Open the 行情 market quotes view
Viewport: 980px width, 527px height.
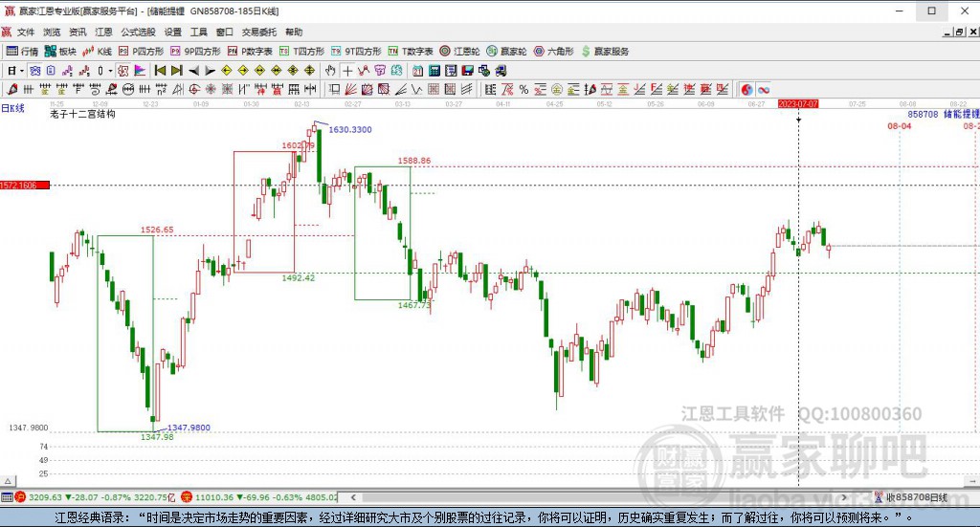pyautogui.click(x=23, y=52)
